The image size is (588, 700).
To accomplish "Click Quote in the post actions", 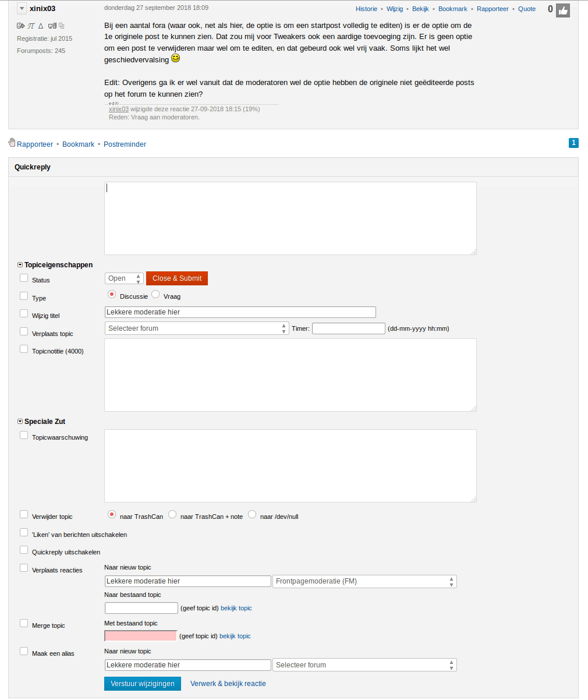I will (527, 9).
